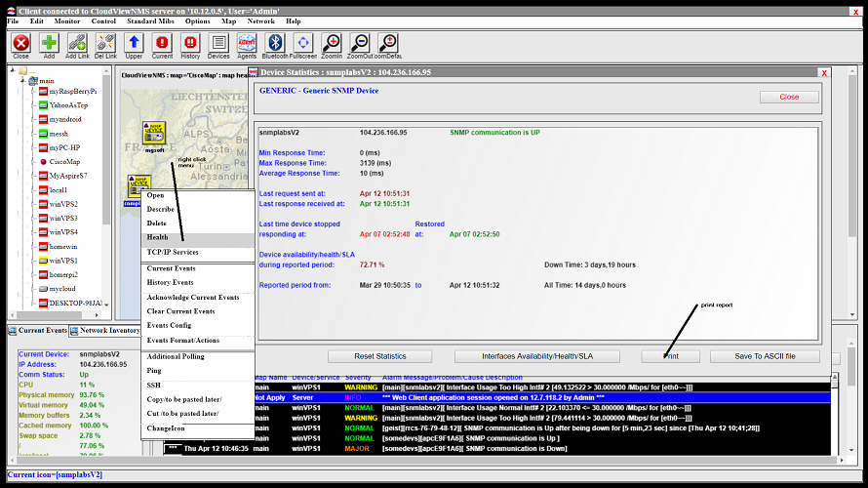The image size is (868, 488).
Task: Click the Save To ASCII file button
Action: [765, 356]
